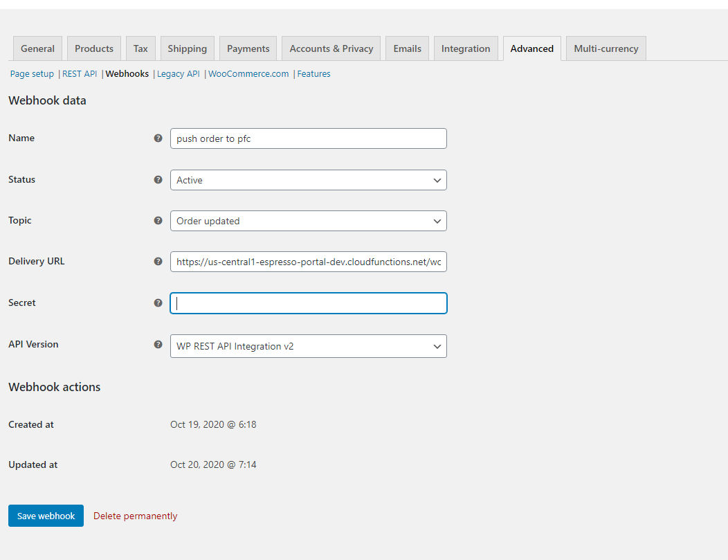
Task: Open the REST API settings link
Action: point(79,73)
